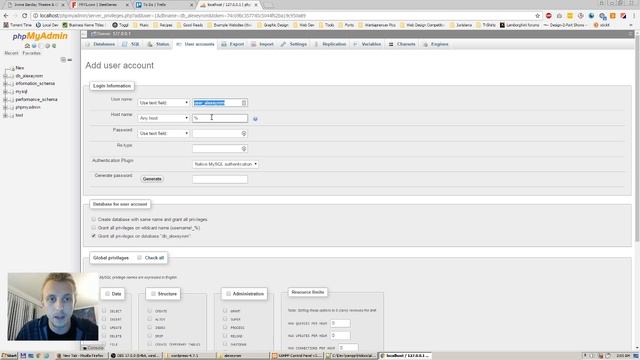This screenshot has width=640, height=360.
Task: Click the Host name text input
Action: [x=220, y=118]
